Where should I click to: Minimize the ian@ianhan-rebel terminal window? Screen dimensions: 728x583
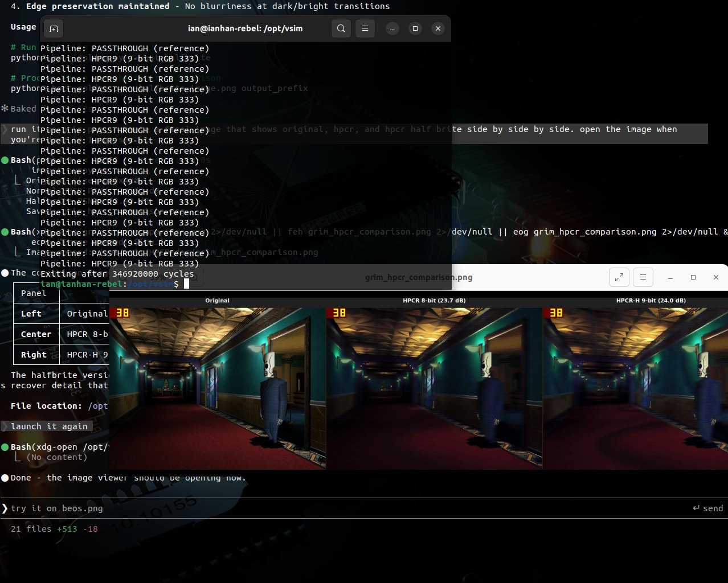(392, 28)
